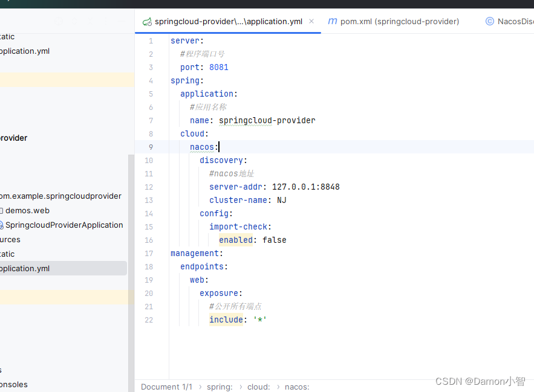Select the highlighted application.yml in project tree
The height and width of the screenshot is (392, 534).
[63, 268]
